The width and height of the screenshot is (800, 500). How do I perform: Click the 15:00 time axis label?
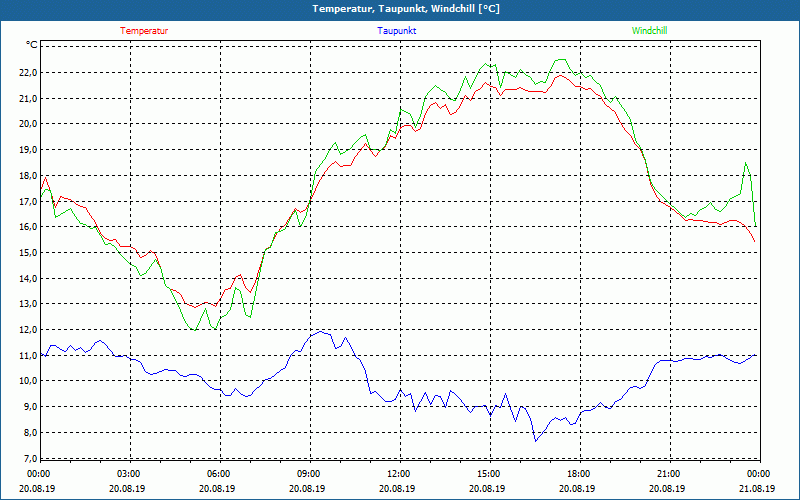488,473
